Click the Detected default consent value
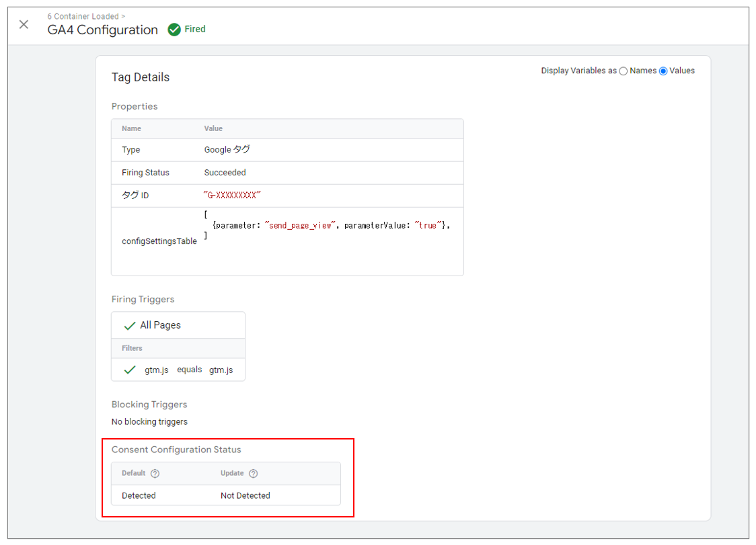 139,495
